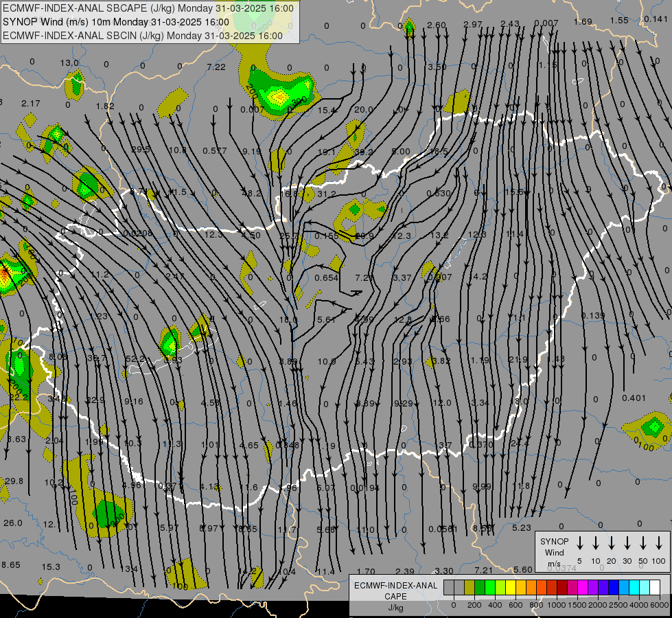Click the map value 9.16

pos(134,402)
